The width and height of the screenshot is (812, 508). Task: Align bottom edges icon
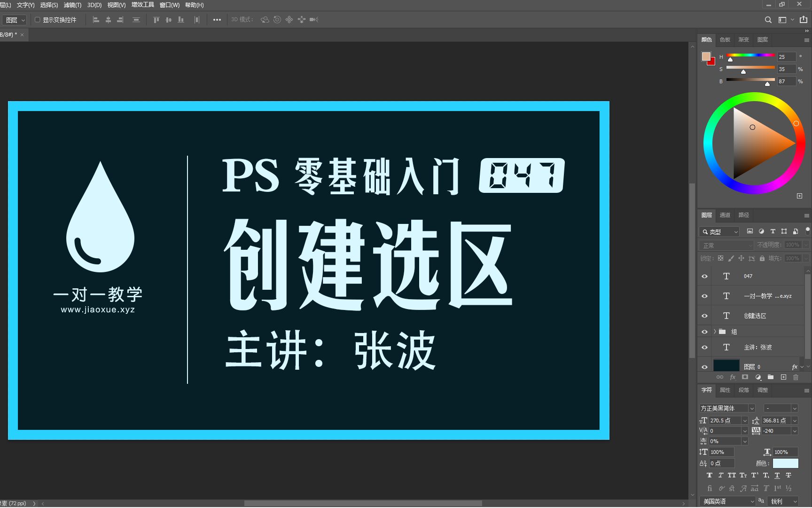pyautogui.click(x=181, y=20)
